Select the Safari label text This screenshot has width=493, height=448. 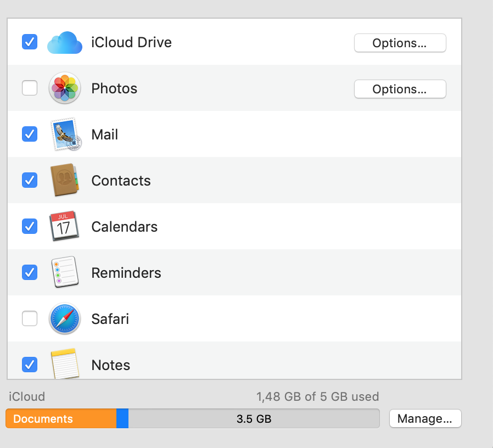tap(110, 319)
